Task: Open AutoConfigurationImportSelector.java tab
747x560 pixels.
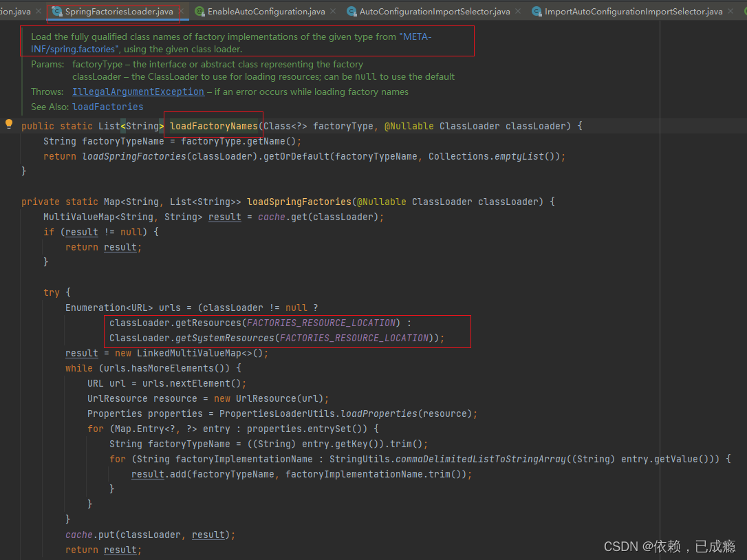Action: tap(435, 12)
